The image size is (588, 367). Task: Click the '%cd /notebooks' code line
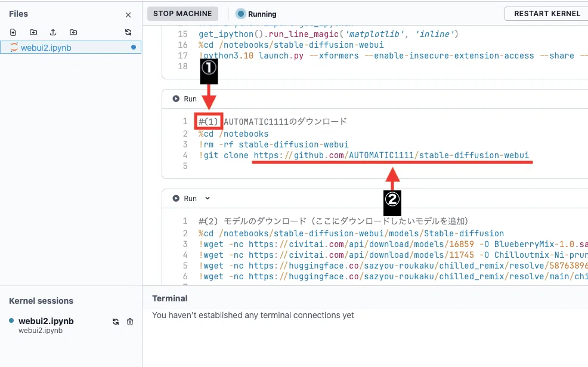(x=234, y=134)
